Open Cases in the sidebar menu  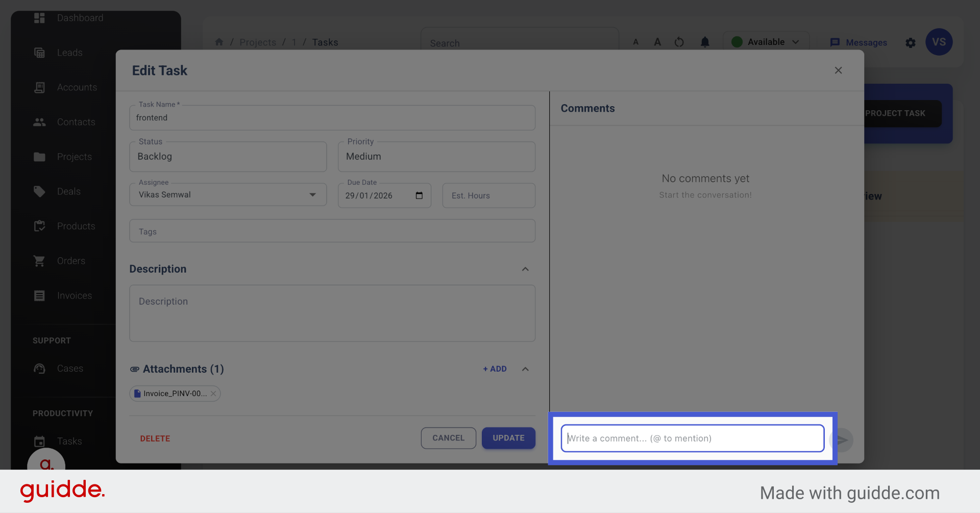(70, 369)
